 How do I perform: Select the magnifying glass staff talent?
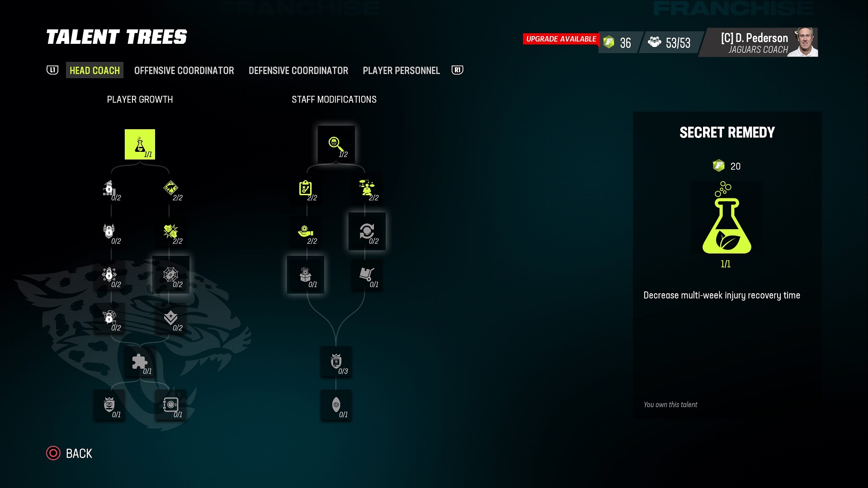[x=336, y=145]
